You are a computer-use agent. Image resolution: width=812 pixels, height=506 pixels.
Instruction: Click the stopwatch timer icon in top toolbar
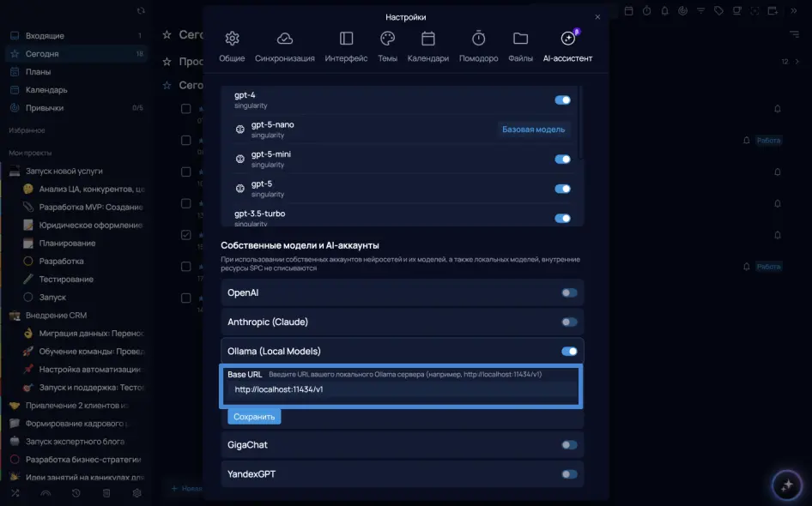[x=646, y=11]
